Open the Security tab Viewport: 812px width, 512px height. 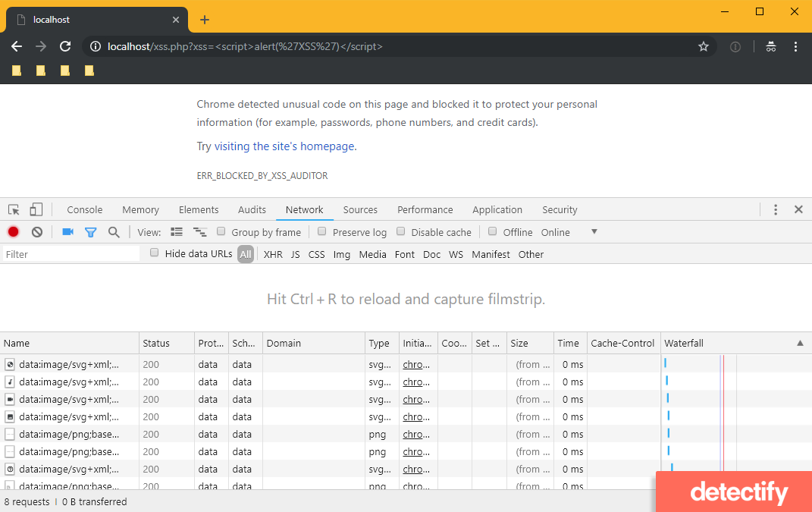(x=560, y=210)
